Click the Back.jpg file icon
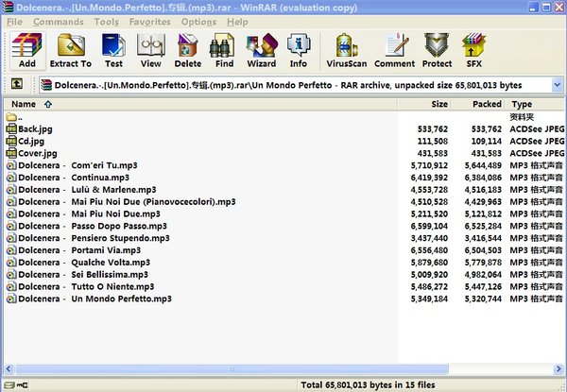This screenshot has height=392, width=567. point(11,129)
